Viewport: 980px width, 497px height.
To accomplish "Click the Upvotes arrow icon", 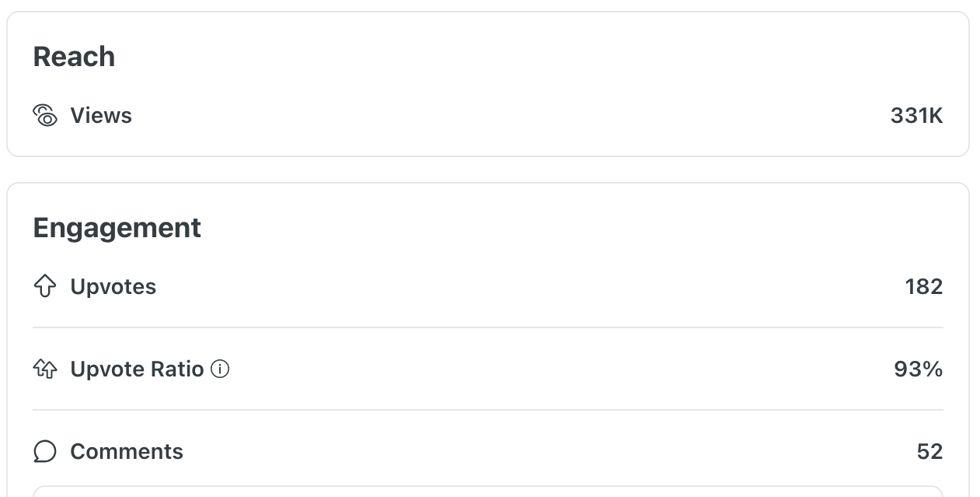I will pos(45,286).
